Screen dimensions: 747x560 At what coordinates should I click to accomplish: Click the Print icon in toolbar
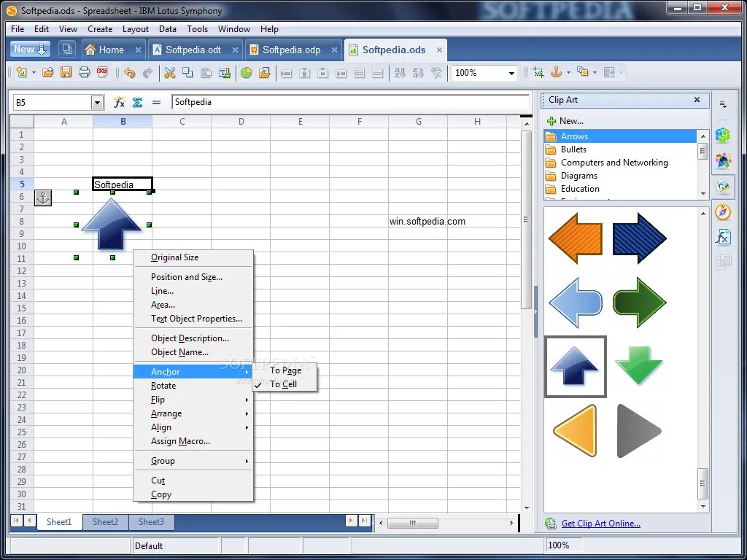[85, 73]
